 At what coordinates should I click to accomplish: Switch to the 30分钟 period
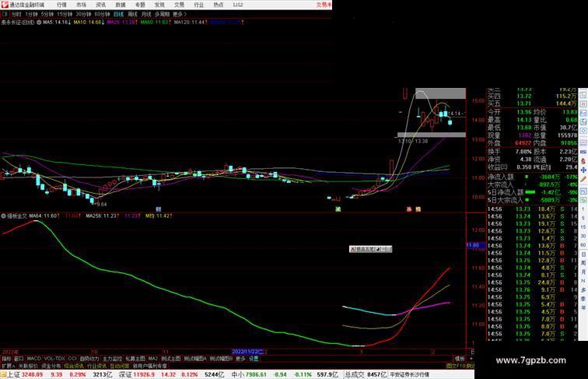point(83,14)
